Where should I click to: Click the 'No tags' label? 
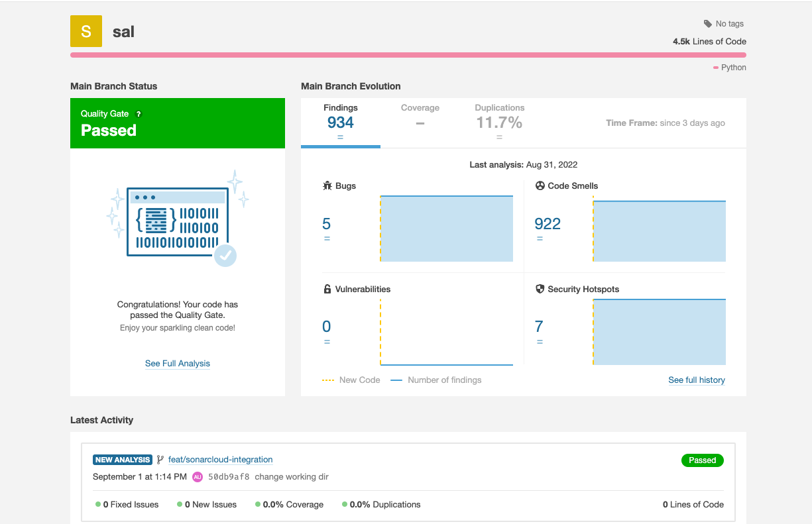point(730,24)
